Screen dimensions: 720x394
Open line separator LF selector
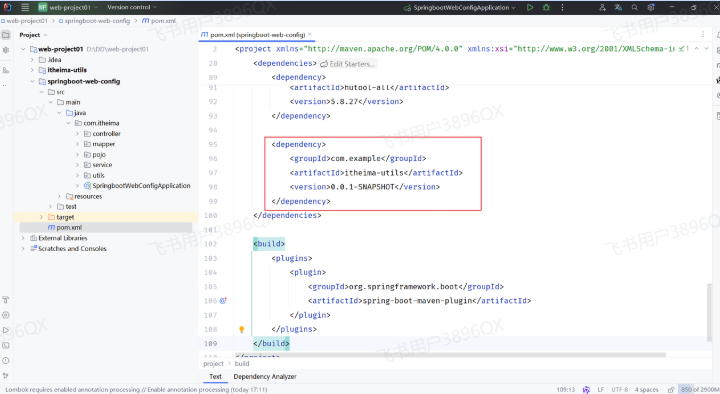pos(601,389)
